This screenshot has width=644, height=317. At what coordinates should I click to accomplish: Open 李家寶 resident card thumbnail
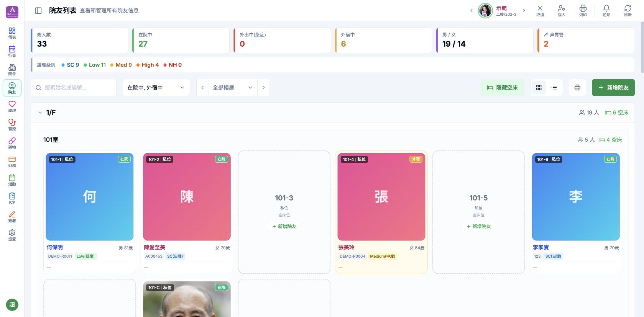[x=576, y=197]
